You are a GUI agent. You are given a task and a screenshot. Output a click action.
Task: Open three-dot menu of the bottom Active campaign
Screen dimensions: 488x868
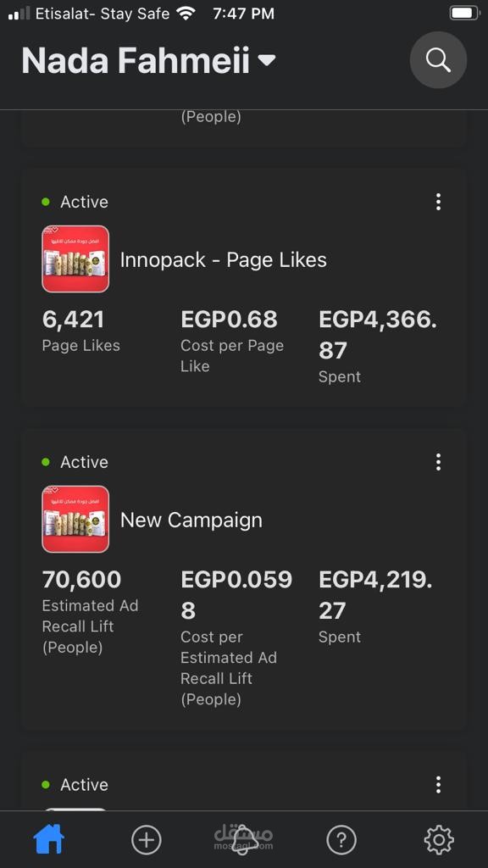click(438, 784)
